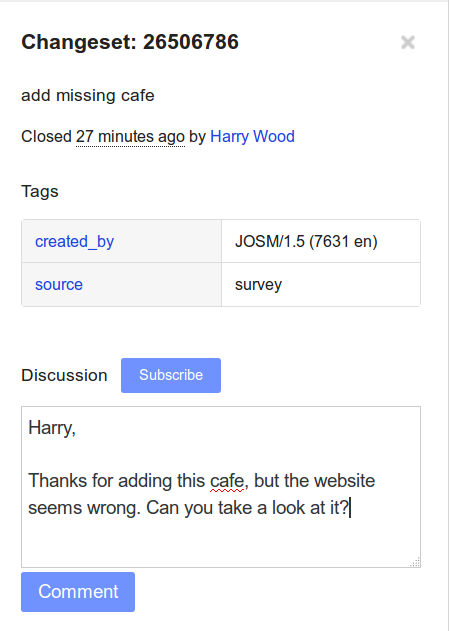Screen dimensions: 449x631
Task: Close the changeset panel with the X icon
Action: tap(408, 42)
